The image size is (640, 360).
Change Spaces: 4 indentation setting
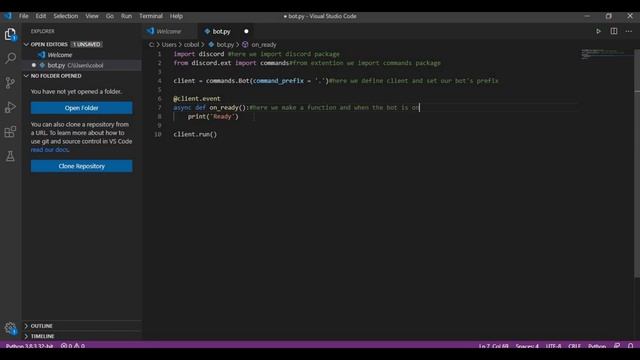point(527,346)
